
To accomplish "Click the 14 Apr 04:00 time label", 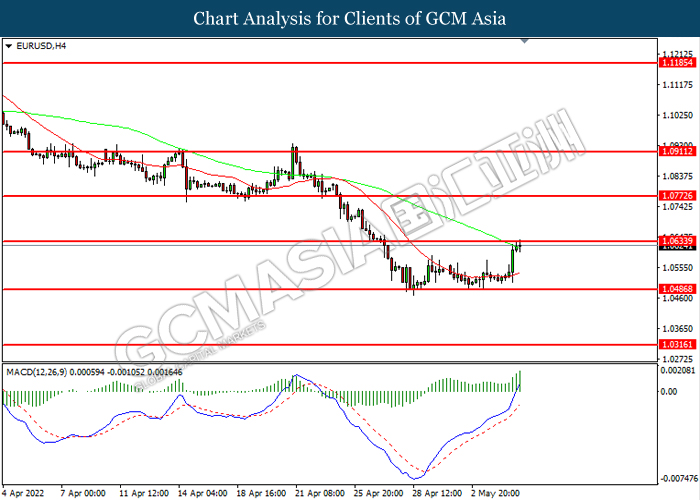I will [x=202, y=493].
